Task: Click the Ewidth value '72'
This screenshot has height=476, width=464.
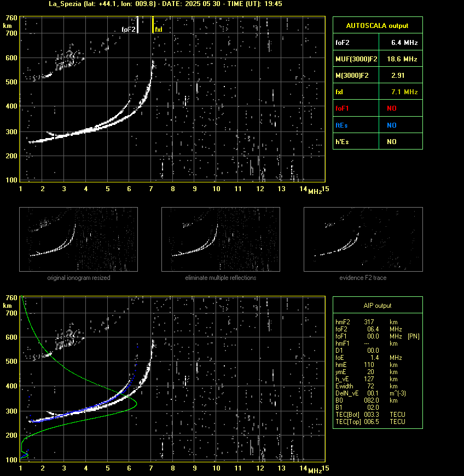Action: [370, 386]
